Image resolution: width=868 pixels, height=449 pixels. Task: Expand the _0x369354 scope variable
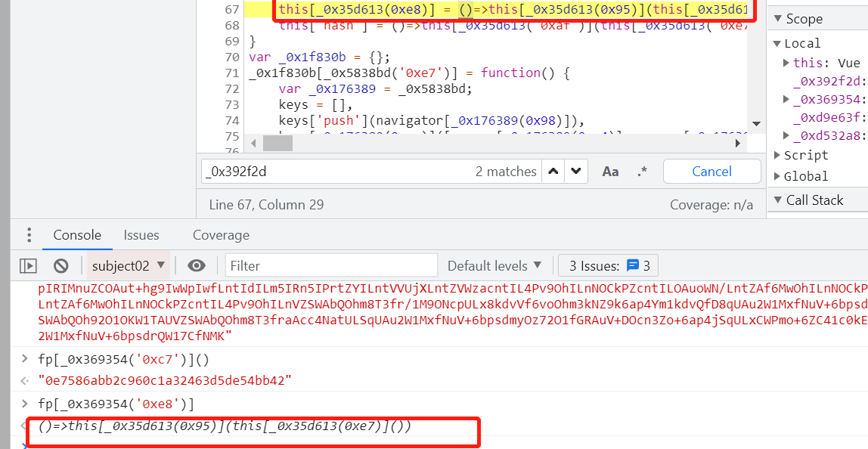pyautogui.click(x=786, y=99)
